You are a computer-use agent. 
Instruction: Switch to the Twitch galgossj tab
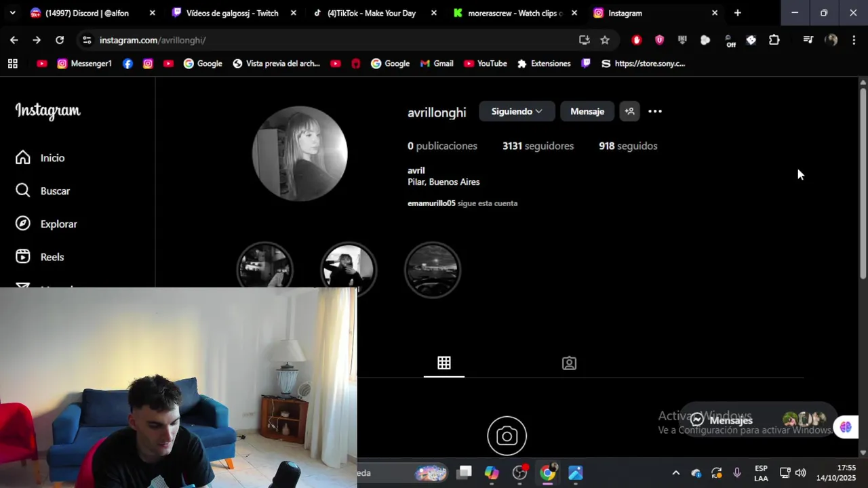point(232,13)
